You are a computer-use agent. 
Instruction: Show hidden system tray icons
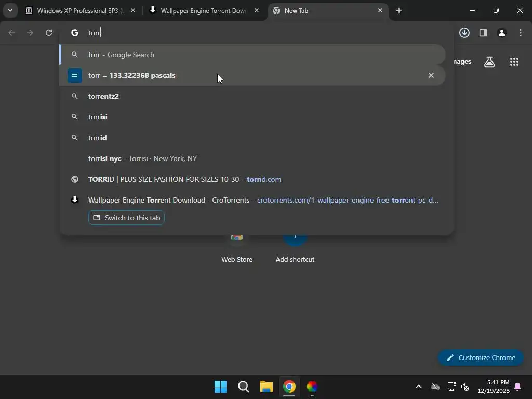point(419,387)
